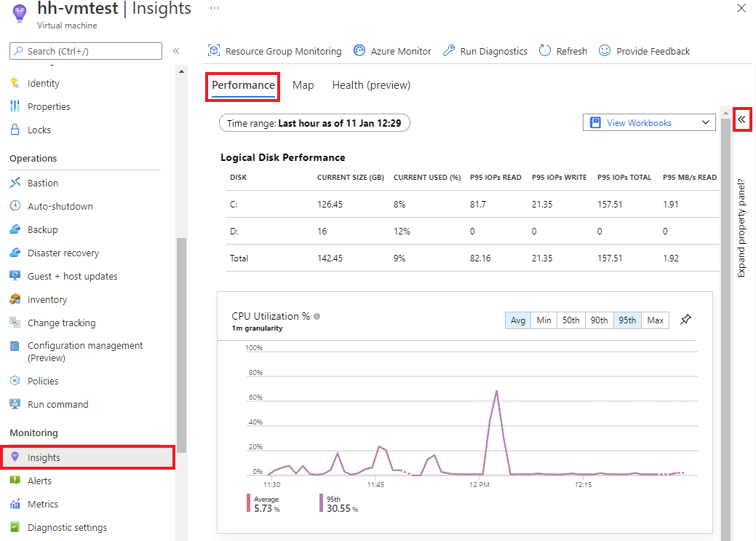Open Metrics under Monitoring
The width and height of the screenshot is (756, 541).
(42, 504)
